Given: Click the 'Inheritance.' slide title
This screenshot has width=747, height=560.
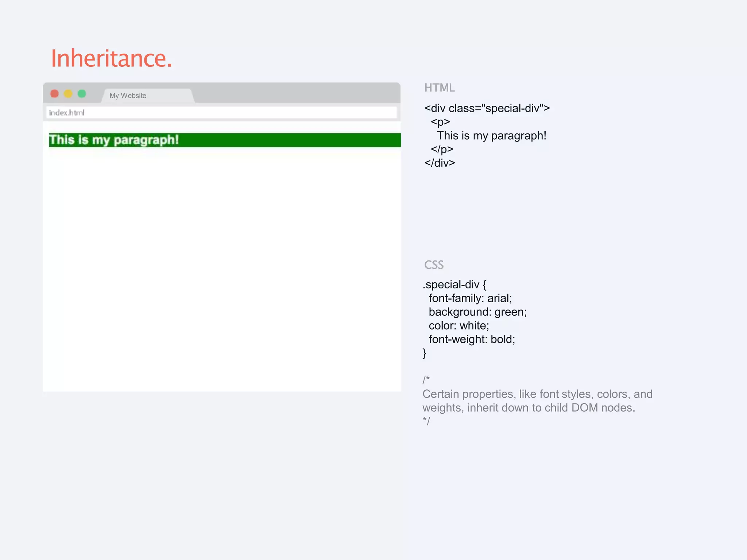Looking at the screenshot, I should pyautogui.click(x=111, y=58).
